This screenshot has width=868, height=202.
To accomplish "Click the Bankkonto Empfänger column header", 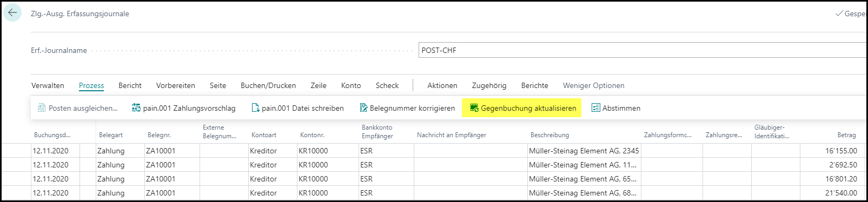I will pyautogui.click(x=377, y=132).
